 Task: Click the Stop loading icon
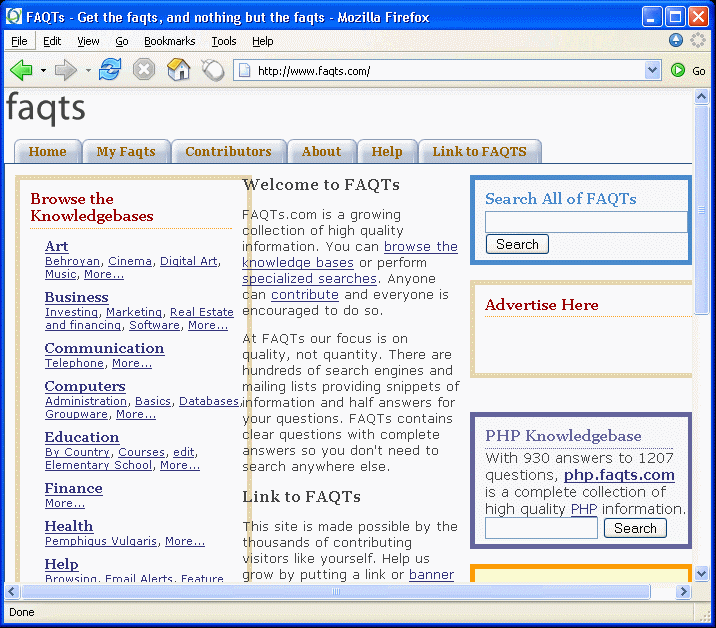[x=144, y=70]
